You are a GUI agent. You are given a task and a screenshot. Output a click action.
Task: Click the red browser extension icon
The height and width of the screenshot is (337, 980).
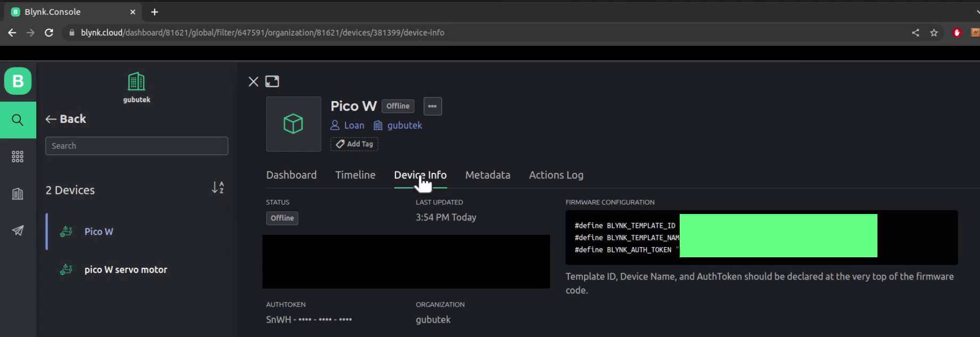(x=957, y=32)
